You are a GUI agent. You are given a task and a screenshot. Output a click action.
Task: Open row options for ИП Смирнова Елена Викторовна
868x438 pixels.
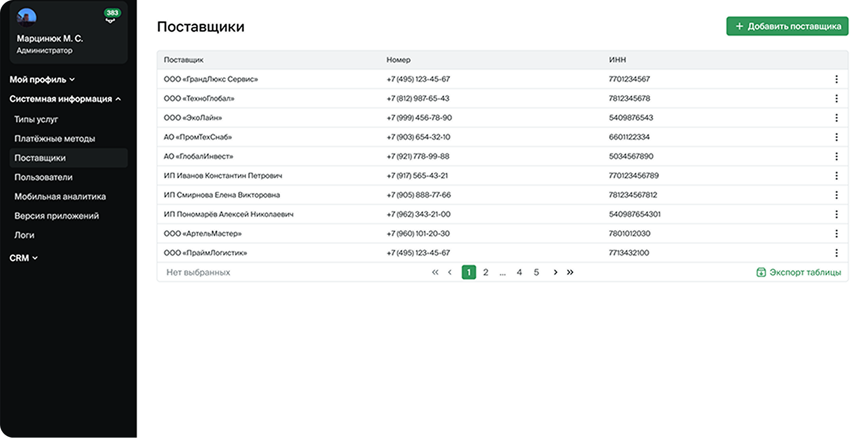[836, 195]
